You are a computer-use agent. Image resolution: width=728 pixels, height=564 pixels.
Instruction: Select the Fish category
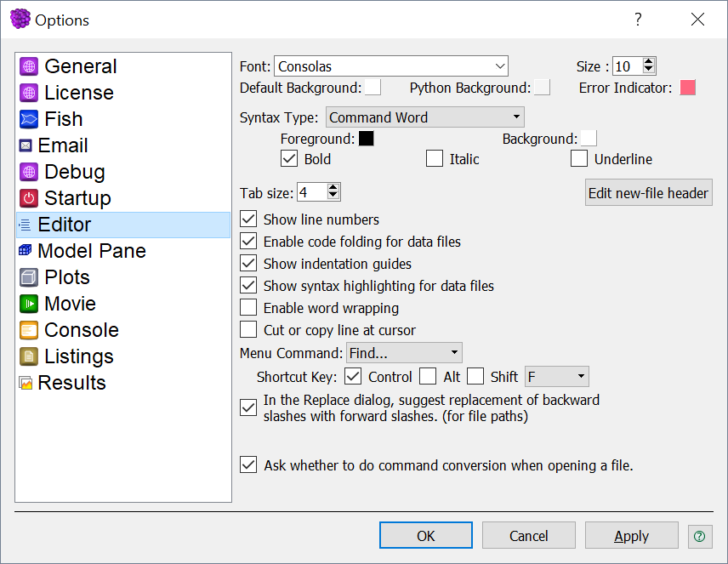pyautogui.click(x=123, y=119)
